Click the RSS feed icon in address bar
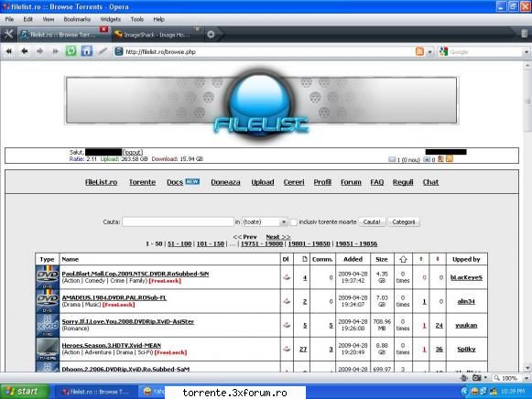The width and height of the screenshot is (532, 399). 419,51
